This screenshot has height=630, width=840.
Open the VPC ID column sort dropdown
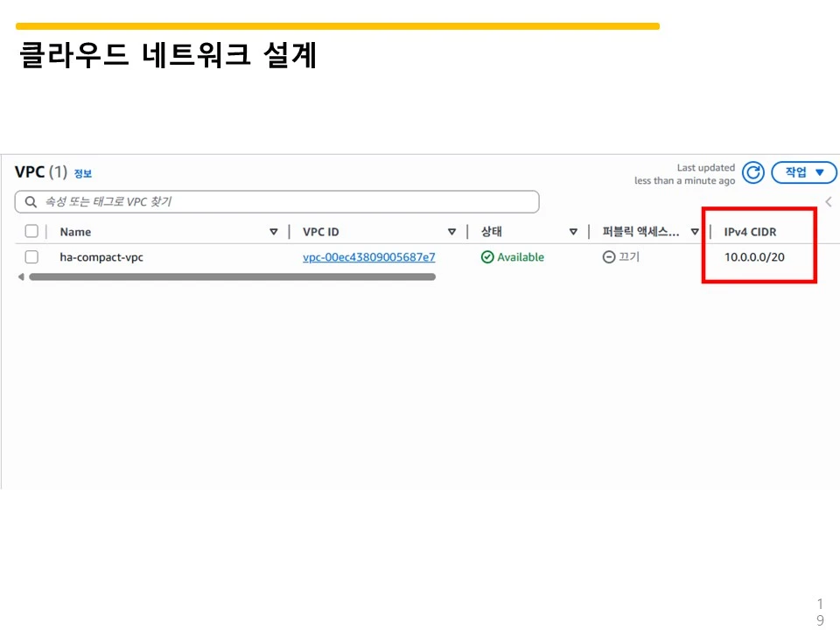click(x=452, y=232)
